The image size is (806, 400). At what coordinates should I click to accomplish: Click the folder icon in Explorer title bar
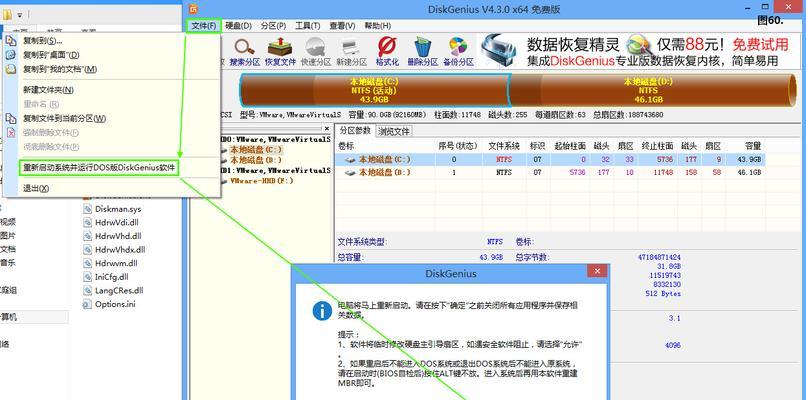pyautogui.click(x=7, y=15)
